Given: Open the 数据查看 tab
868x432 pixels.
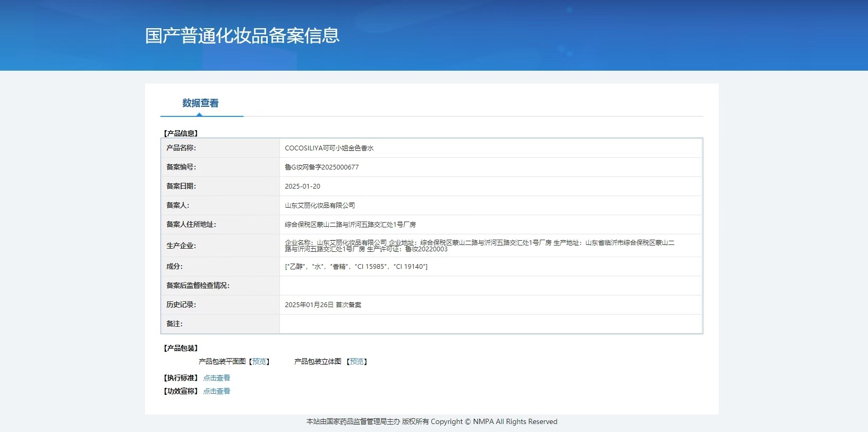Looking at the screenshot, I should (x=201, y=103).
